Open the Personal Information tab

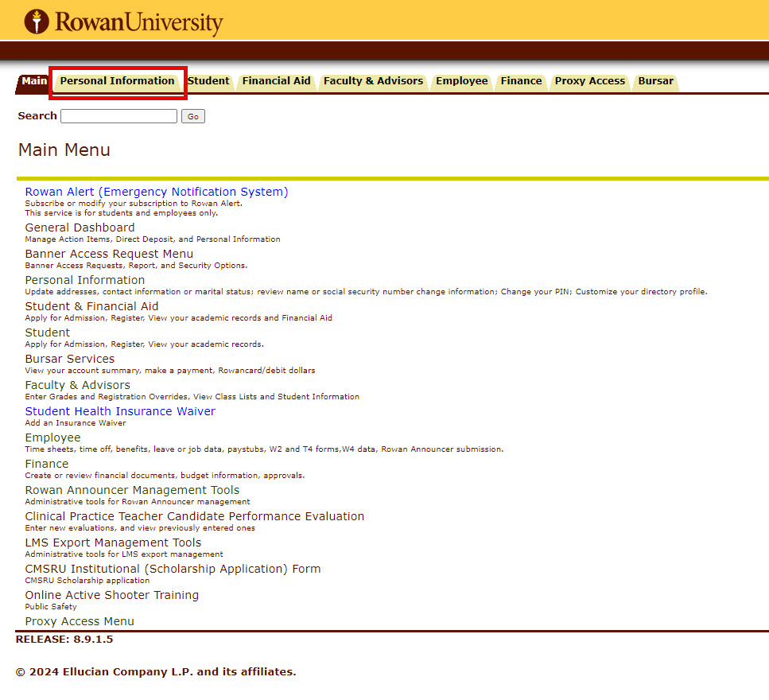[x=117, y=81]
